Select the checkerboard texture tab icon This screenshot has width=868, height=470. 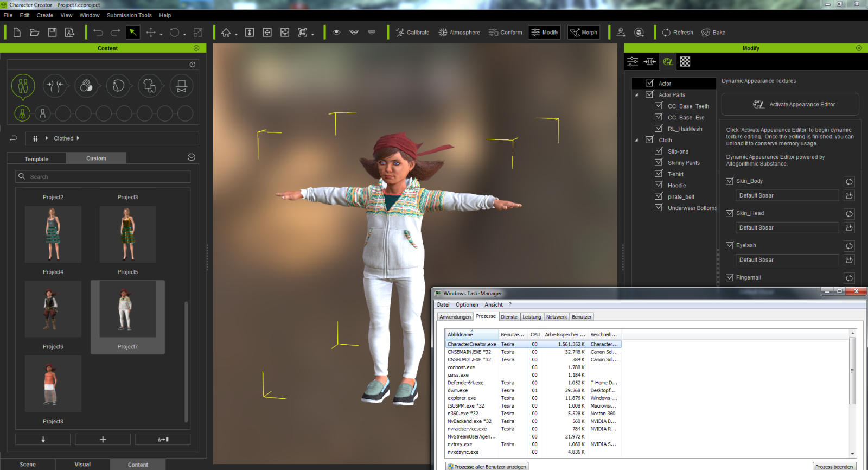pyautogui.click(x=685, y=62)
